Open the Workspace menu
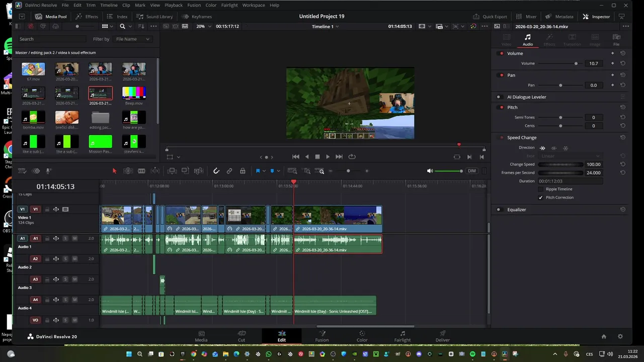 pos(254,5)
